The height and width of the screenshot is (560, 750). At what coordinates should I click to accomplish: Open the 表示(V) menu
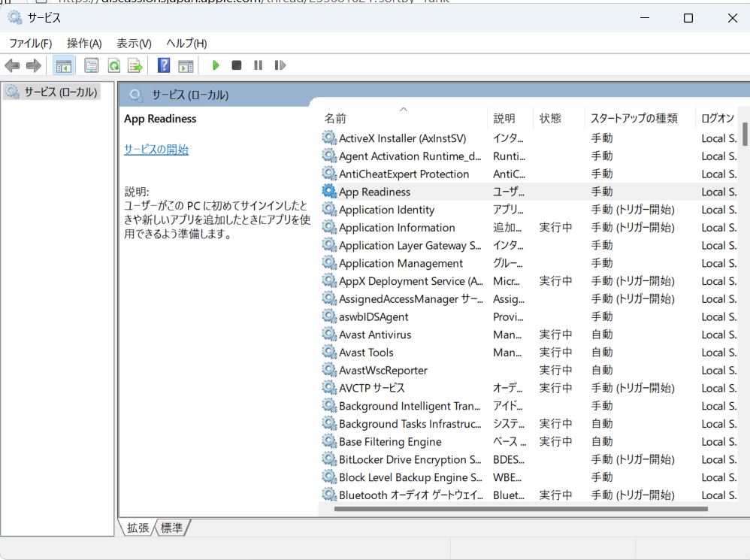134,44
